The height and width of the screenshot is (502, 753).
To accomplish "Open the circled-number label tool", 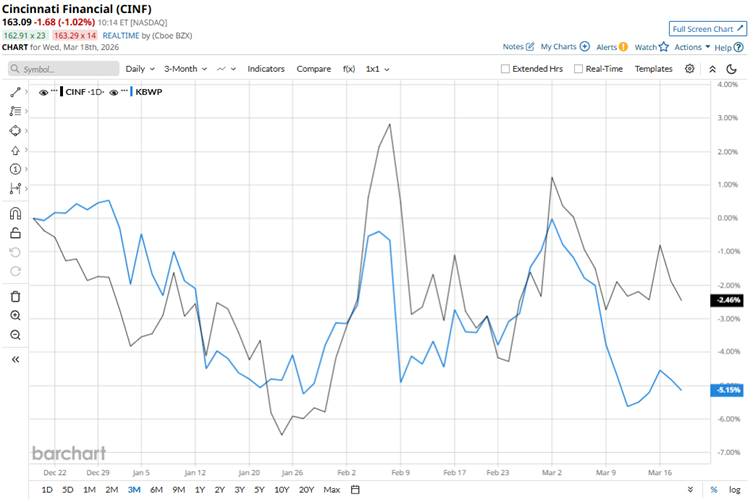I will pos(15,169).
